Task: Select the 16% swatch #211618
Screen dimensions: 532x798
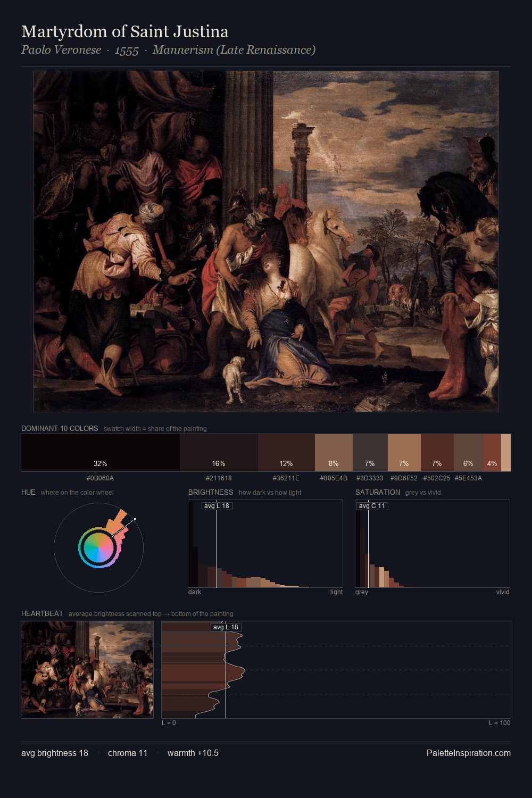Action: [x=219, y=453]
